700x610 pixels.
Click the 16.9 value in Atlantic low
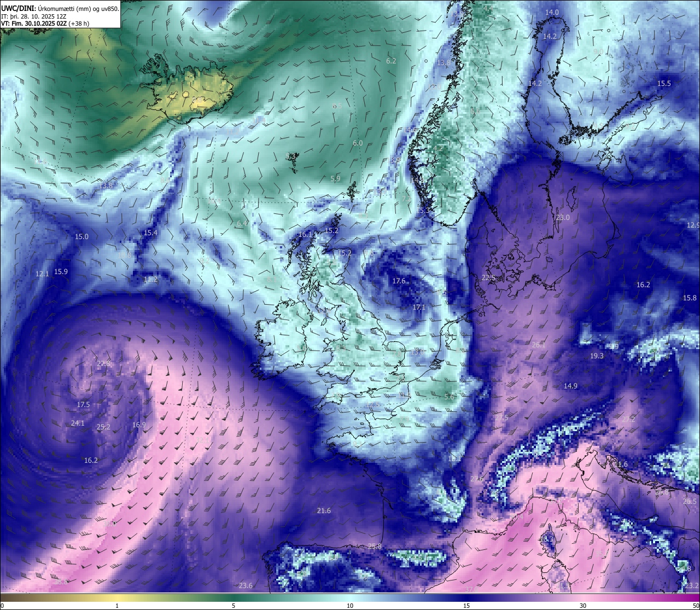pyautogui.click(x=139, y=425)
